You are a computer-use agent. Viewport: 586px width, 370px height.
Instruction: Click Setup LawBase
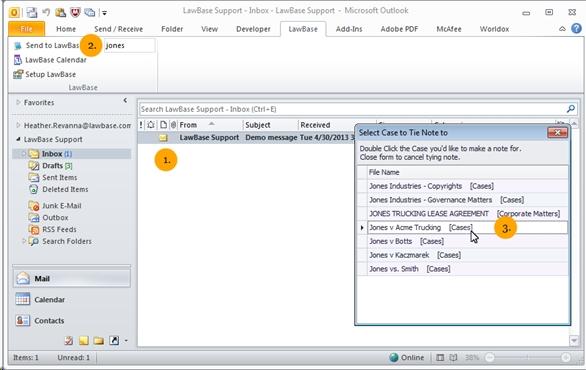coord(45,74)
